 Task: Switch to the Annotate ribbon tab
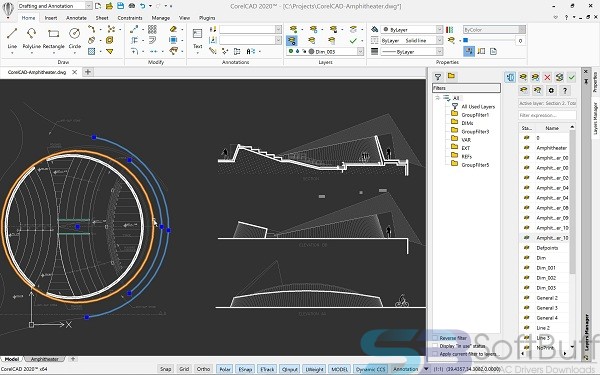77,18
